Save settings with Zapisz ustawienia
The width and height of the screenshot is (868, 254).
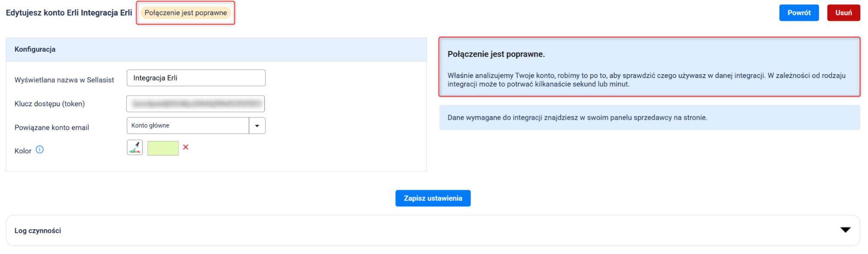tap(432, 198)
